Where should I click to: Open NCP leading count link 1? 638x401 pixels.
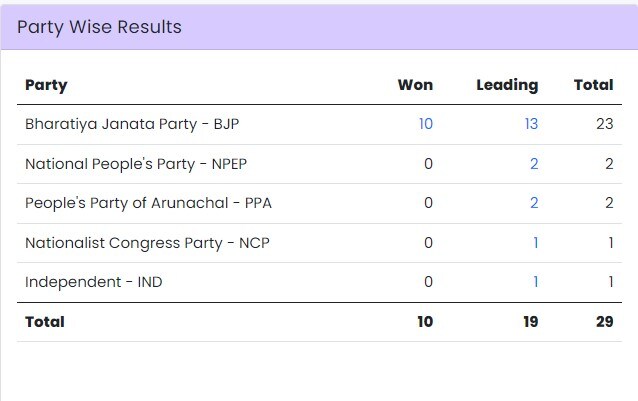point(535,242)
